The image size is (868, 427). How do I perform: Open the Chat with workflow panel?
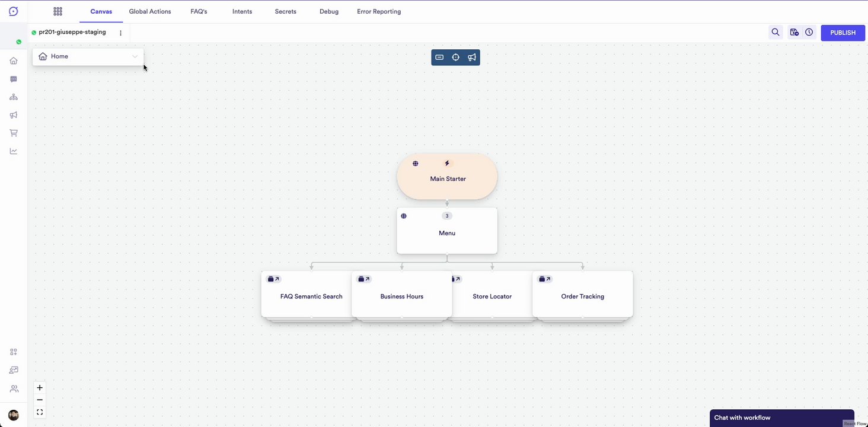coord(781,418)
